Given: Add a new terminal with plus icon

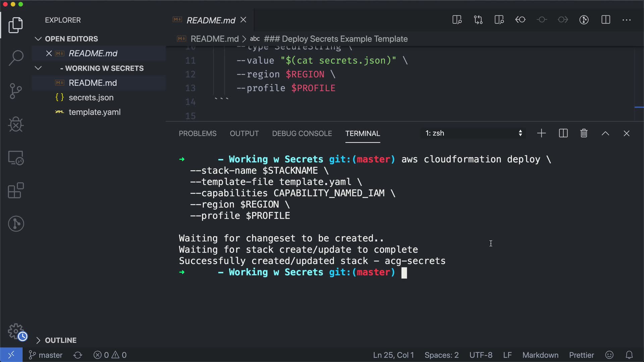Looking at the screenshot, I should point(541,133).
